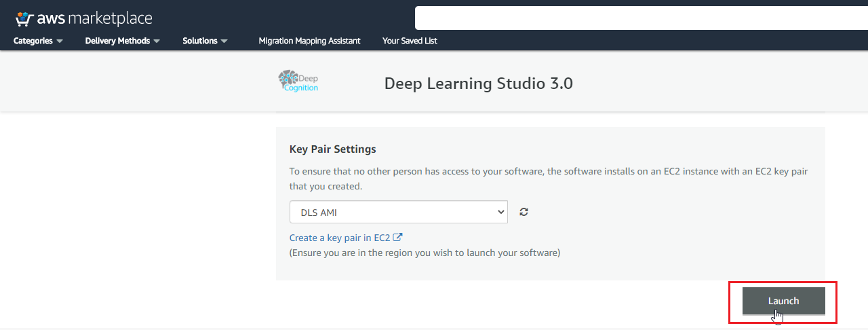Expand the Delivery Methods menu

[x=123, y=41]
